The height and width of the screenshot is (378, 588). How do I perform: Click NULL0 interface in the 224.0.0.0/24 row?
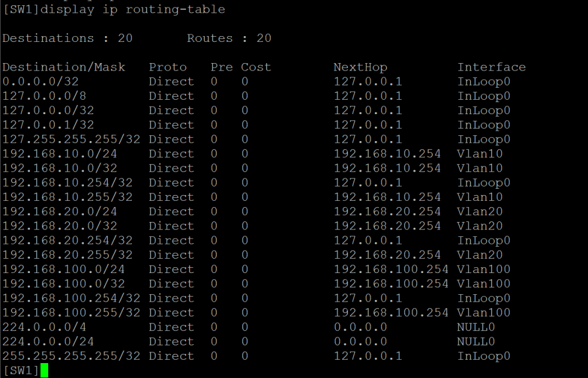click(x=476, y=341)
